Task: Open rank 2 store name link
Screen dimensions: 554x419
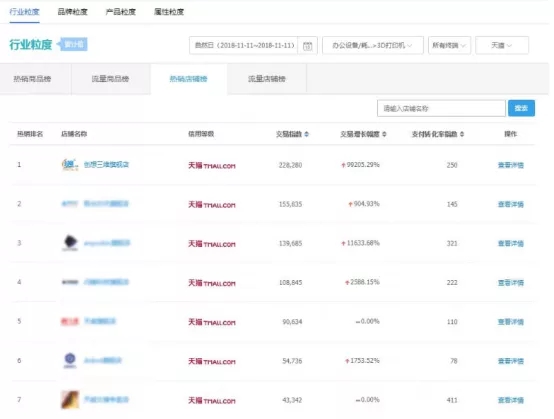Action: (106, 203)
